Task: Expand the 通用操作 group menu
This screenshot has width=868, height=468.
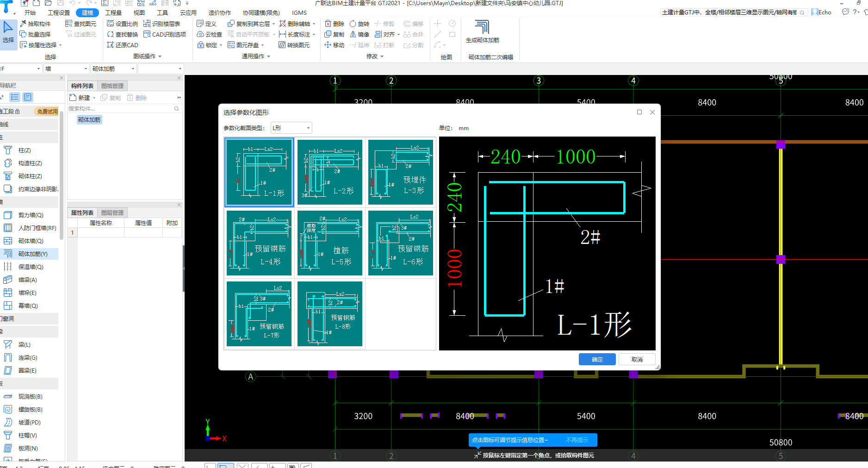Action: tap(256, 56)
